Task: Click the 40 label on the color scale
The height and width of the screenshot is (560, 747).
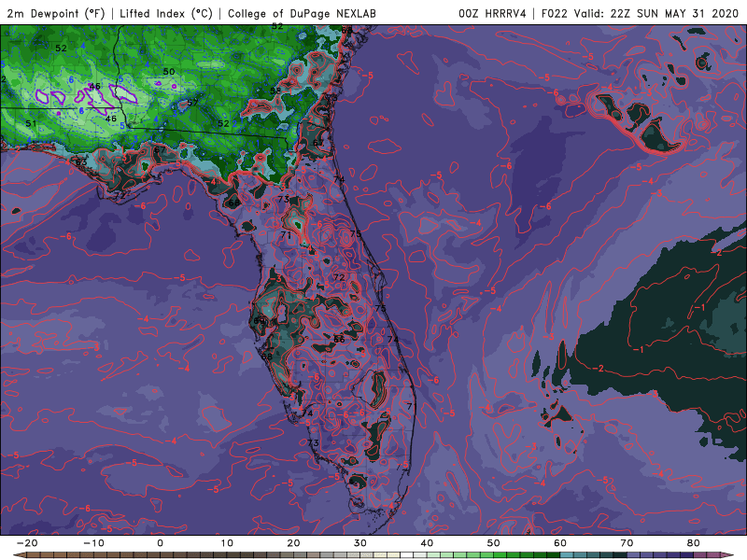Action: tap(427, 543)
